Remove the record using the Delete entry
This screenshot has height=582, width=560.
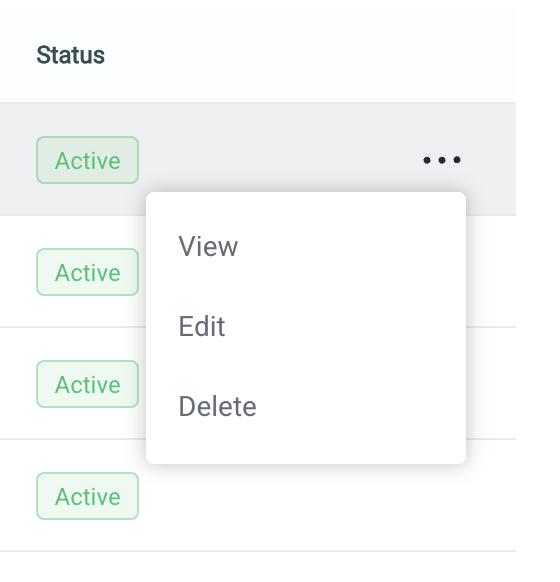point(306,406)
